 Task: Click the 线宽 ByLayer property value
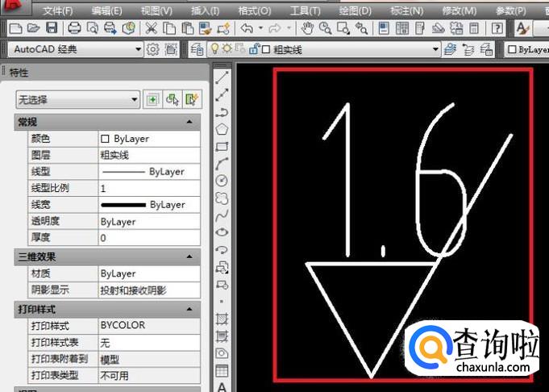point(149,205)
